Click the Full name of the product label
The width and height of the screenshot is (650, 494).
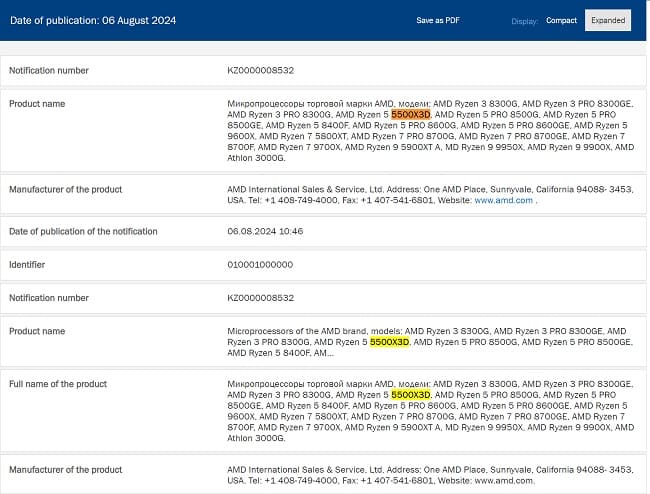[x=58, y=384]
